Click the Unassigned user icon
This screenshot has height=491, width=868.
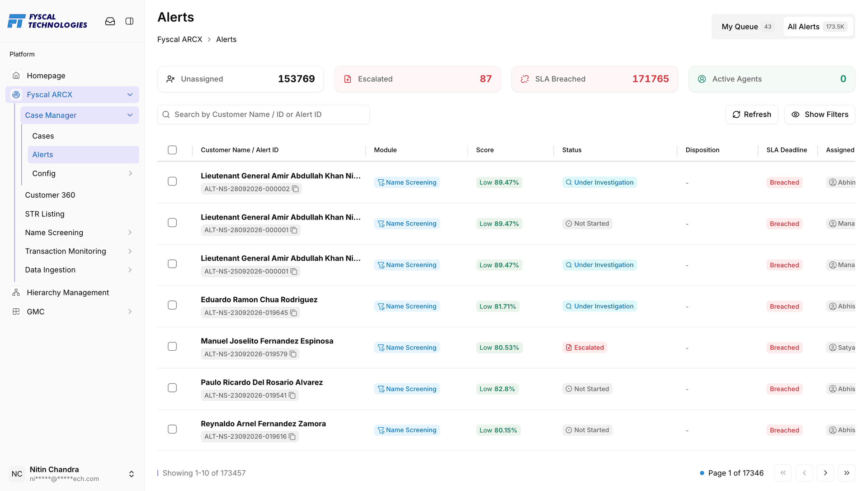(x=170, y=79)
